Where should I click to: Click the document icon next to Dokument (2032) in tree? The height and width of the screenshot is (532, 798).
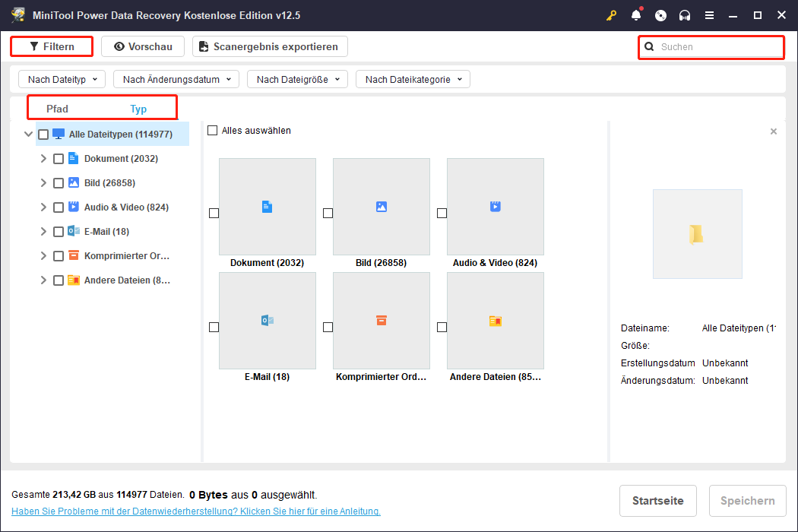(x=73, y=158)
